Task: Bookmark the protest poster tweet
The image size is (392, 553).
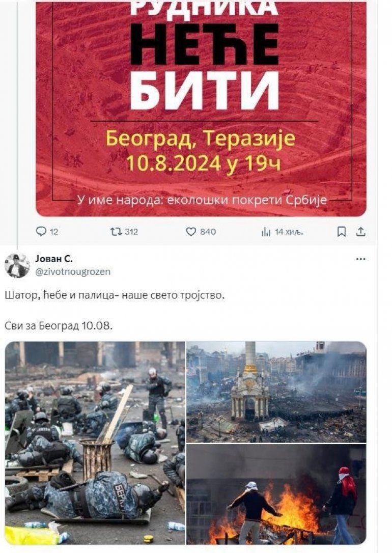Action: click(342, 232)
